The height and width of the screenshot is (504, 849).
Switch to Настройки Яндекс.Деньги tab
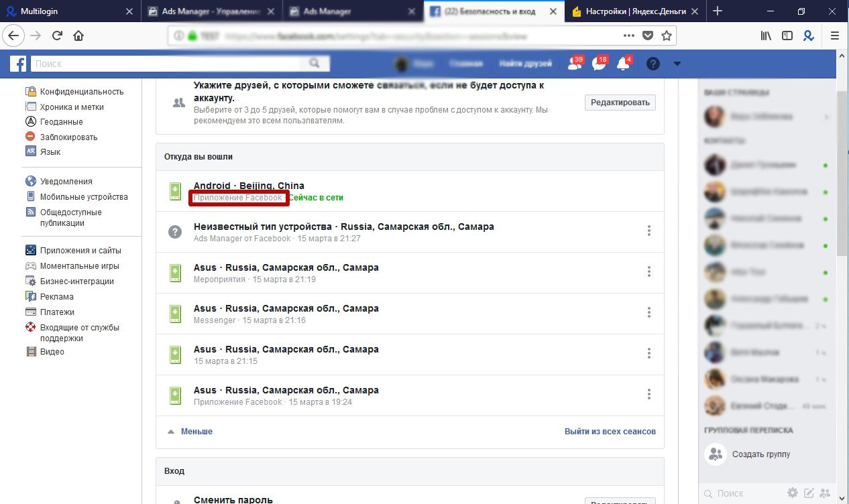pos(635,11)
